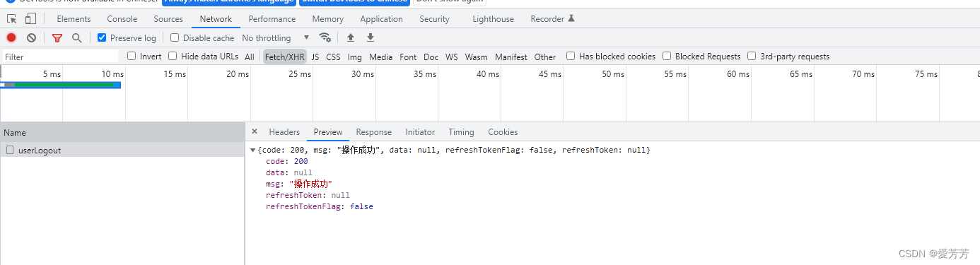Filter requests by Doc
980x265 pixels.
(431, 57)
